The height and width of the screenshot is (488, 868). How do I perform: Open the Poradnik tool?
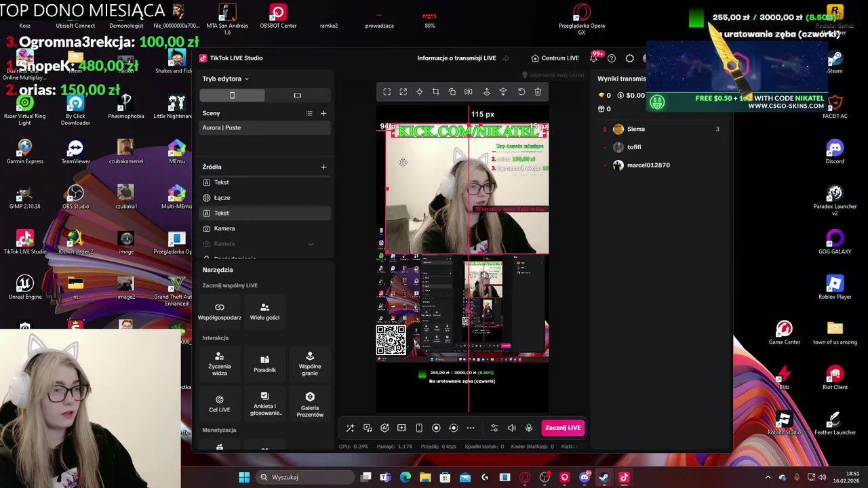[264, 364]
